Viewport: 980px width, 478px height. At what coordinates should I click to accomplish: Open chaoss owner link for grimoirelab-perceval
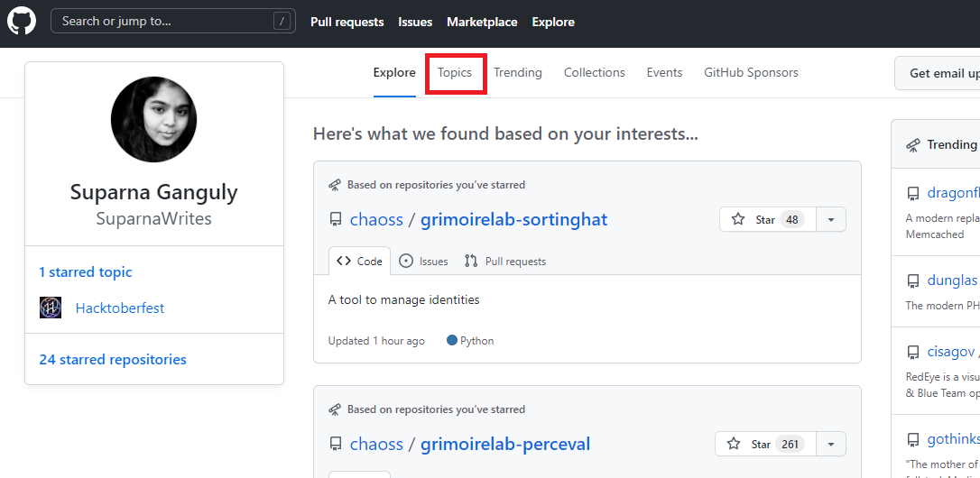click(x=376, y=445)
